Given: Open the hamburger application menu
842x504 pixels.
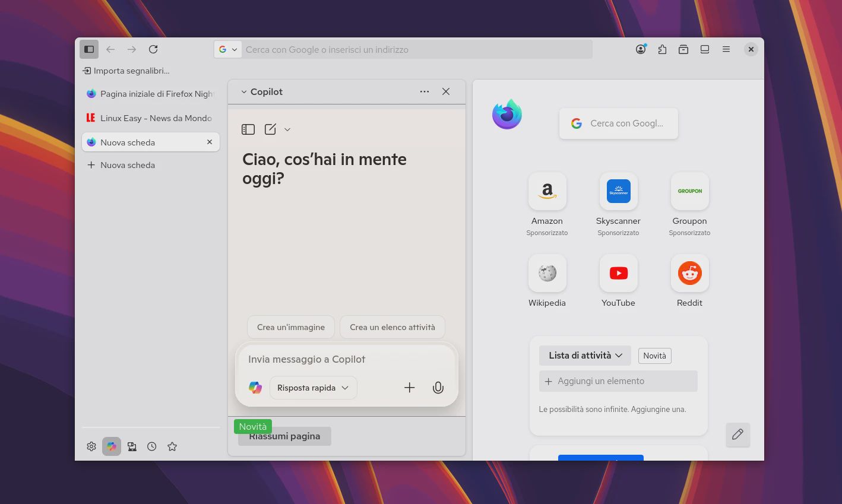Looking at the screenshot, I should [x=726, y=49].
